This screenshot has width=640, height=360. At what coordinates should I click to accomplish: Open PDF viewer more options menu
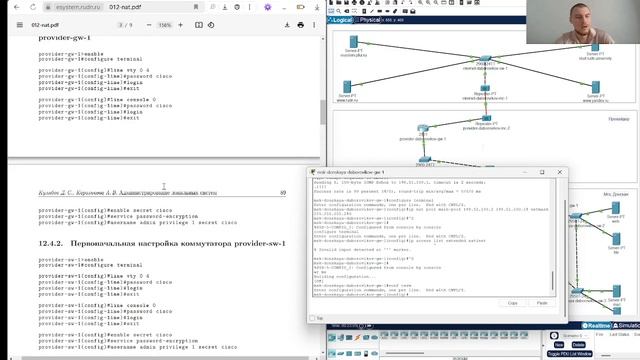[x=314, y=25]
